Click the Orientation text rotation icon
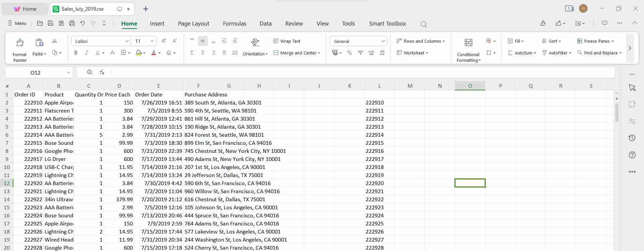This screenshot has width=644, height=251. click(255, 42)
